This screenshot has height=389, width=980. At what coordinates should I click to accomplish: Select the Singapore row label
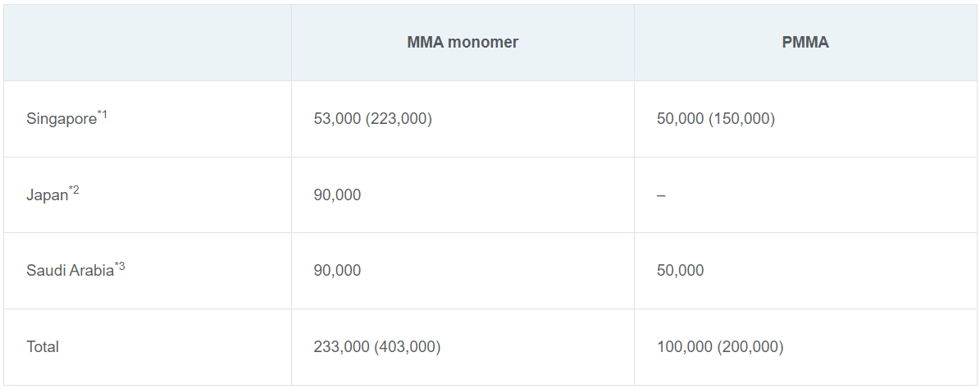pos(62,120)
